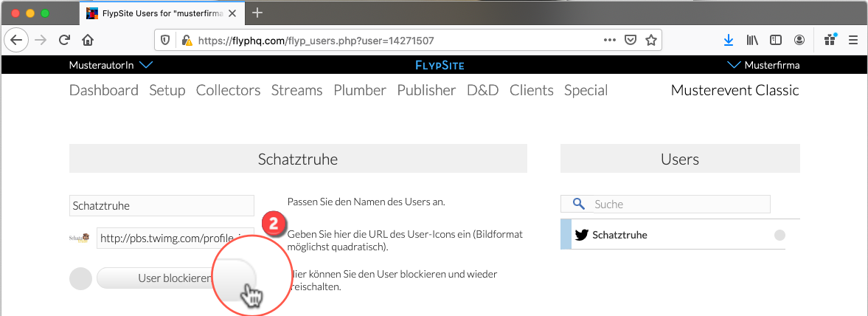Open the page actions three-dot menu
The image size is (868, 316).
pyautogui.click(x=609, y=40)
